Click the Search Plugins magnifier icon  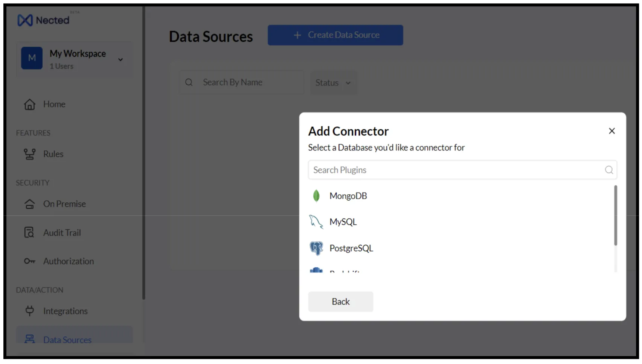pos(609,170)
